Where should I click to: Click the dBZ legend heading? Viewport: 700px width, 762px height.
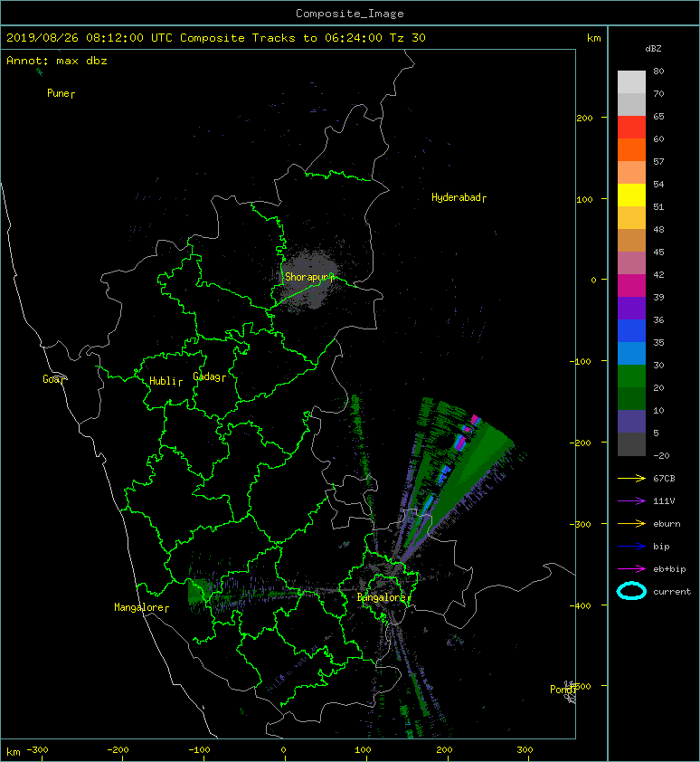653,49
